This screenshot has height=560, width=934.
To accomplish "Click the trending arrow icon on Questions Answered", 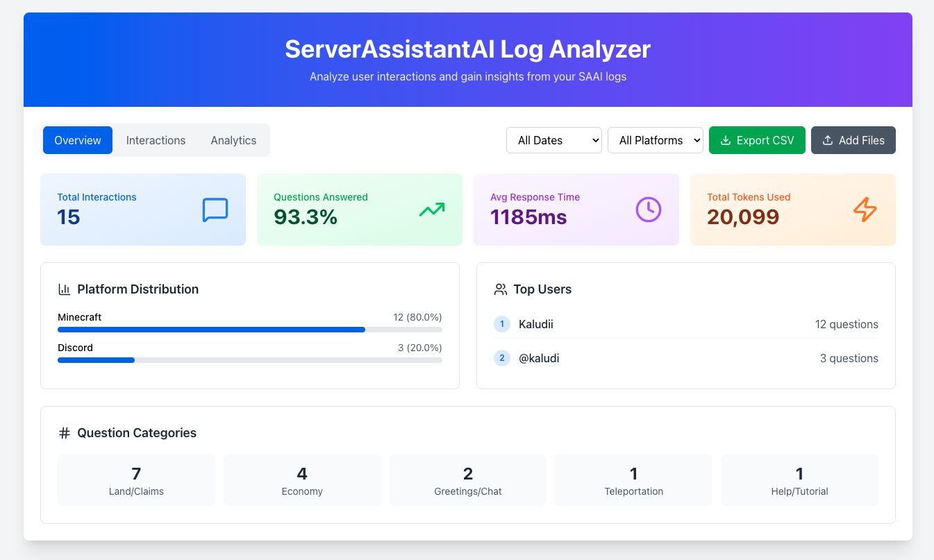I will tap(431, 210).
